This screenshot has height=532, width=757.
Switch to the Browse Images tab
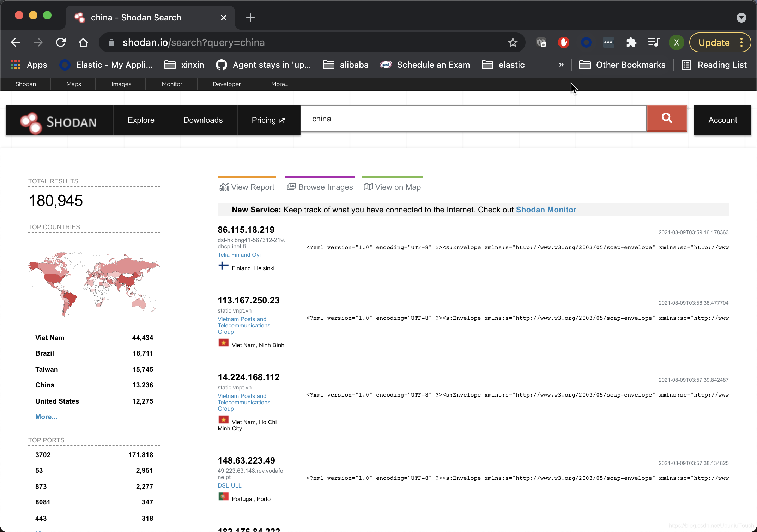[320, 187]
